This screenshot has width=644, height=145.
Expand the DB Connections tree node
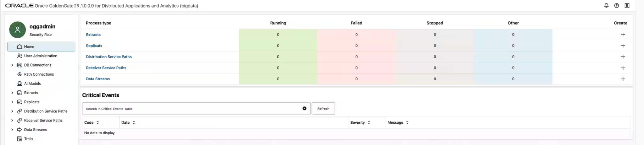(12, 65)
